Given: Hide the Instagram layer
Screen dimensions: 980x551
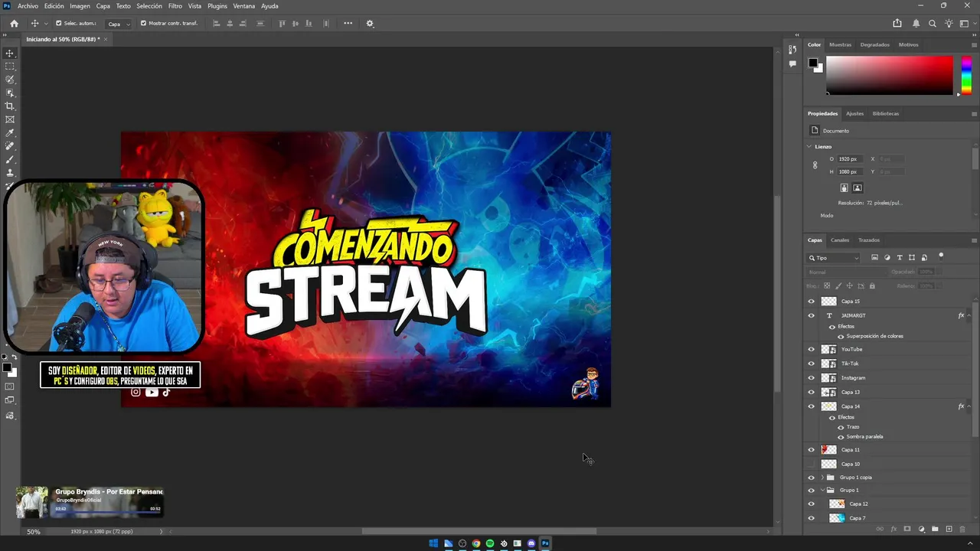Looking at the screenshot, I should [811, 378].
